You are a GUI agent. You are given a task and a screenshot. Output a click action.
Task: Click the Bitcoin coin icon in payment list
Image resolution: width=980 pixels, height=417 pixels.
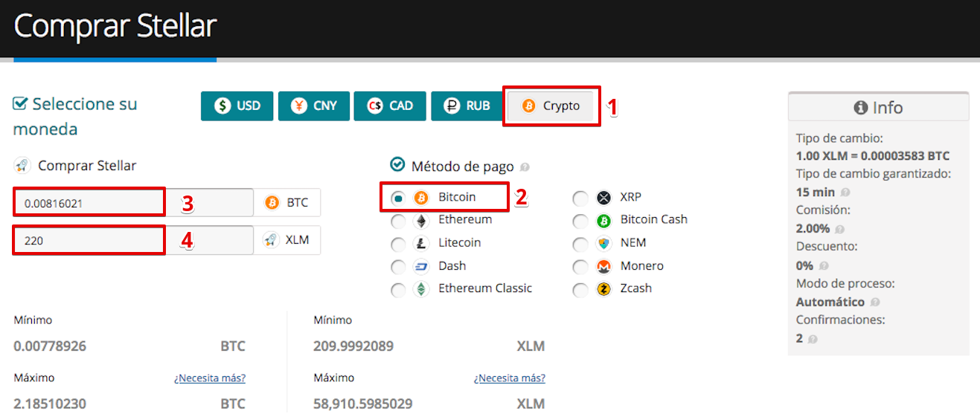click(x=421, y=198)
